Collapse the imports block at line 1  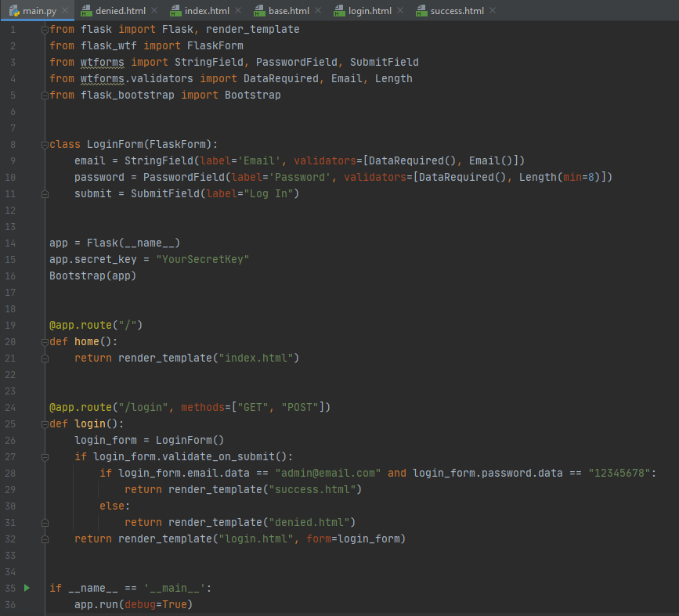pyautogui.click(x=45, y=30)
